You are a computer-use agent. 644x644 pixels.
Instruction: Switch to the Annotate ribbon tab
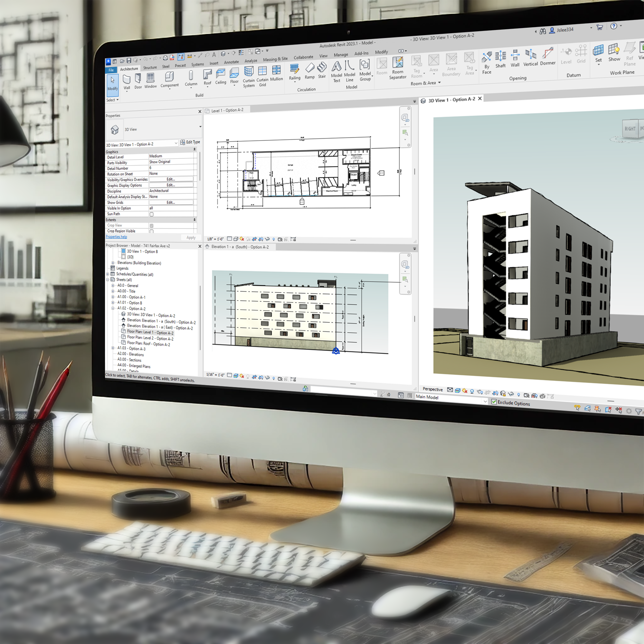point(231,62)
